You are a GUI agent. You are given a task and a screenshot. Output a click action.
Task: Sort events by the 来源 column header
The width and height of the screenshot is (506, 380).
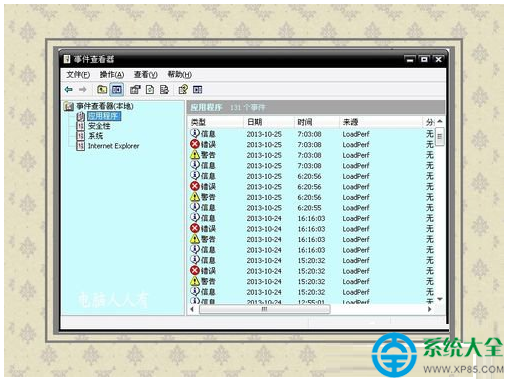[x=381, y=122]
